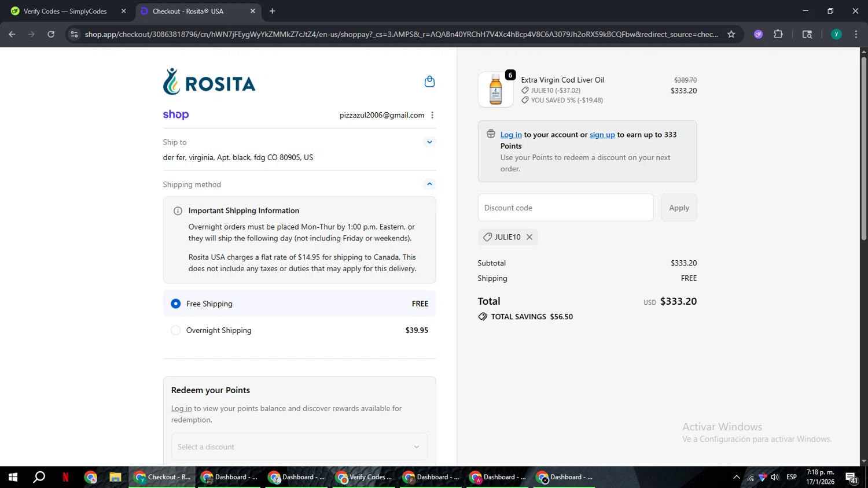
Task: Click the Extra Virgin Cod Liver Oil thumbnail
Action: pyautogui.click(x=496, y=90)
